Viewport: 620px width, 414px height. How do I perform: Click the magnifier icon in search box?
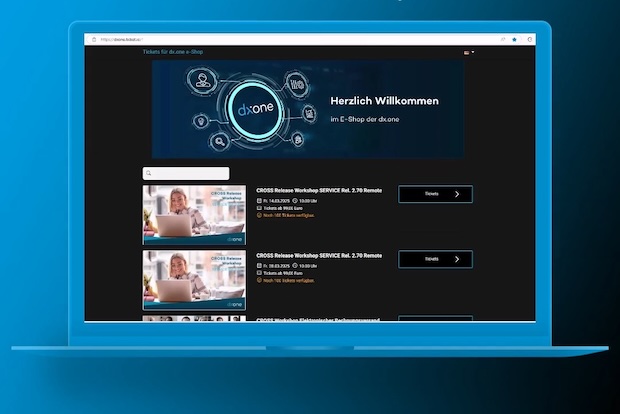click(149, 174)
